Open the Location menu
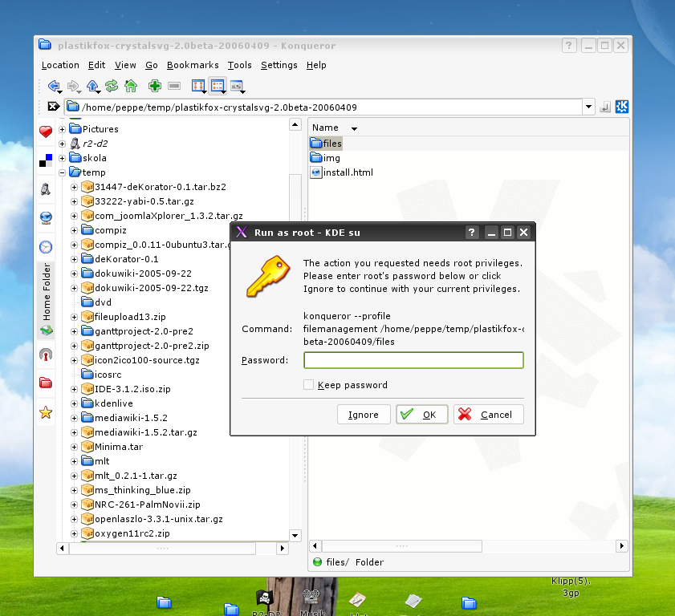The image size is (675, 616). pyautogui.click(x=60, y=65)
